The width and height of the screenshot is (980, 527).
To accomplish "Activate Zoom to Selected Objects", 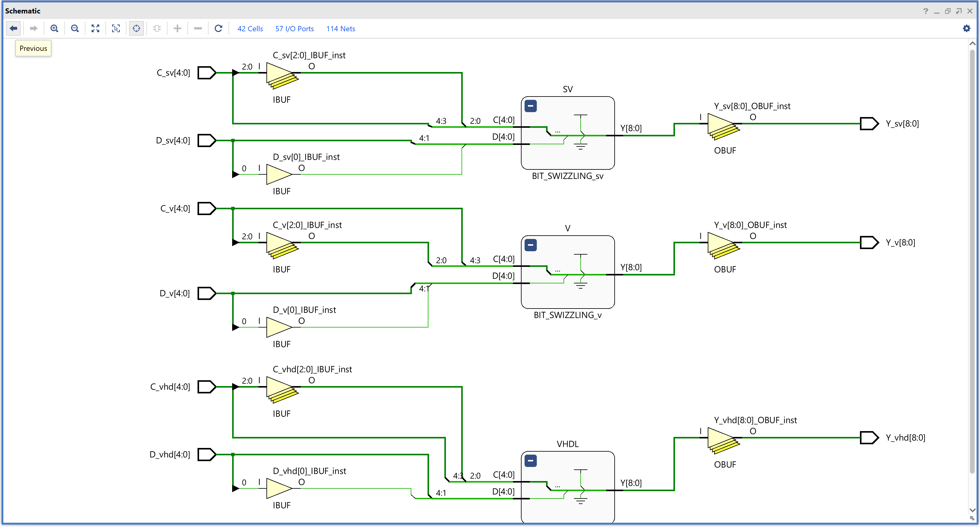I will 116,28.
